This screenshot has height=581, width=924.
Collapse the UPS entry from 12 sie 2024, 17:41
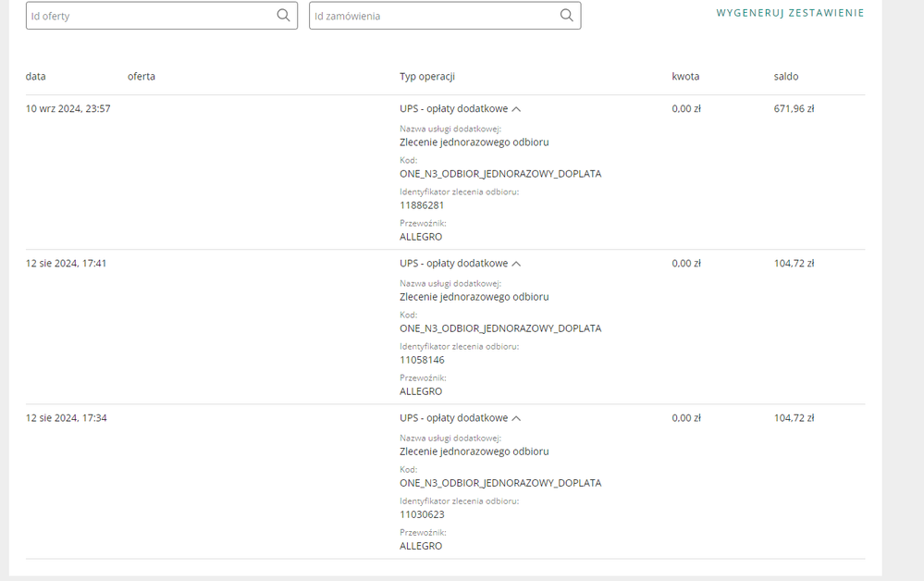(x=516, y=264)
